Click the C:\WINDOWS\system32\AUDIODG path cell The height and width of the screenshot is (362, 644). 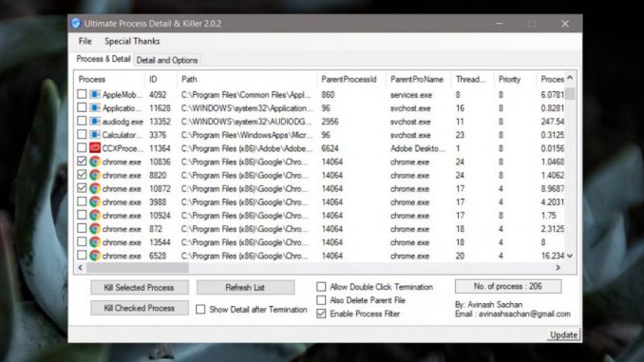(x=246, y=122)
